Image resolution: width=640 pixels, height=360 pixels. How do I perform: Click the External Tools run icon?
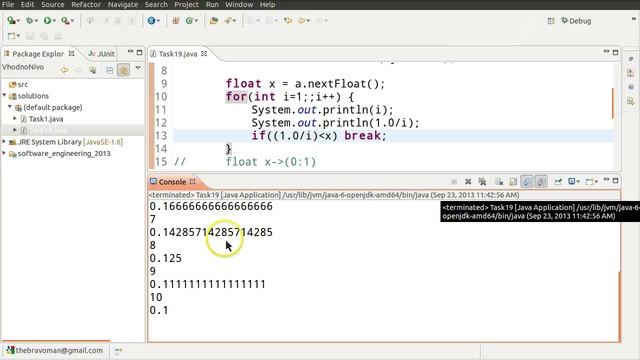(x=64, y=20)
